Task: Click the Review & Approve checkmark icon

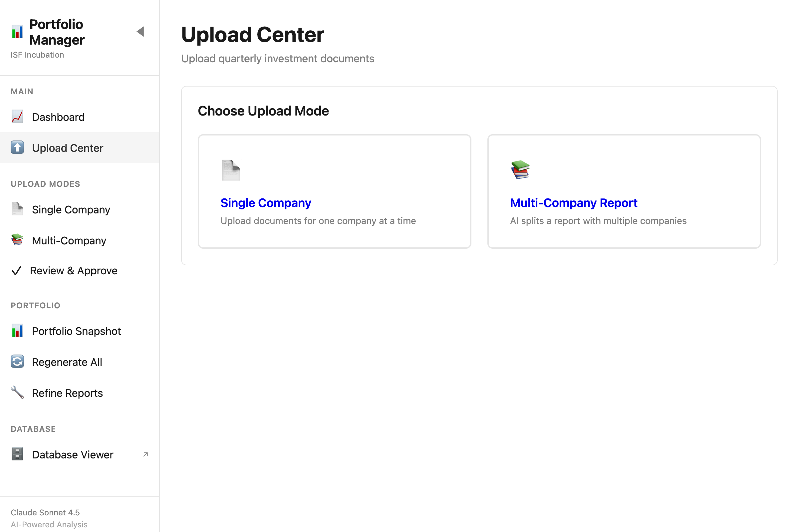Action: (x=16, y=270)
